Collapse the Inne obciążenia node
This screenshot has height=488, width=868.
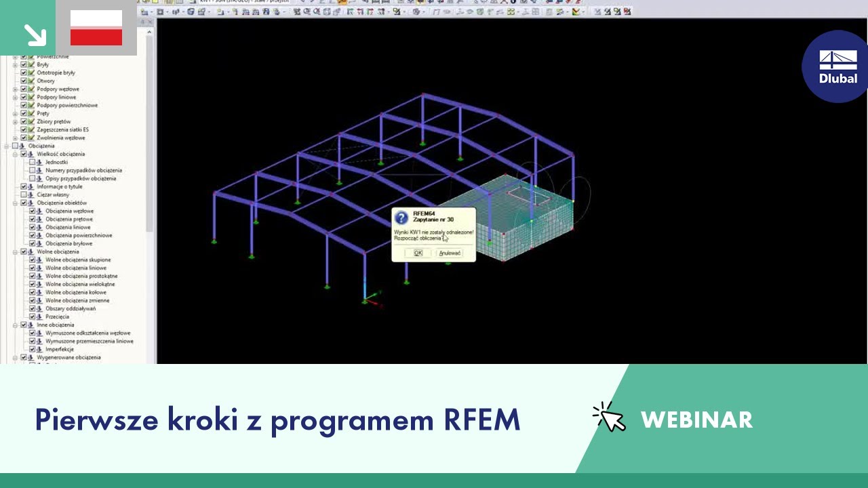[x=15, y=325]
